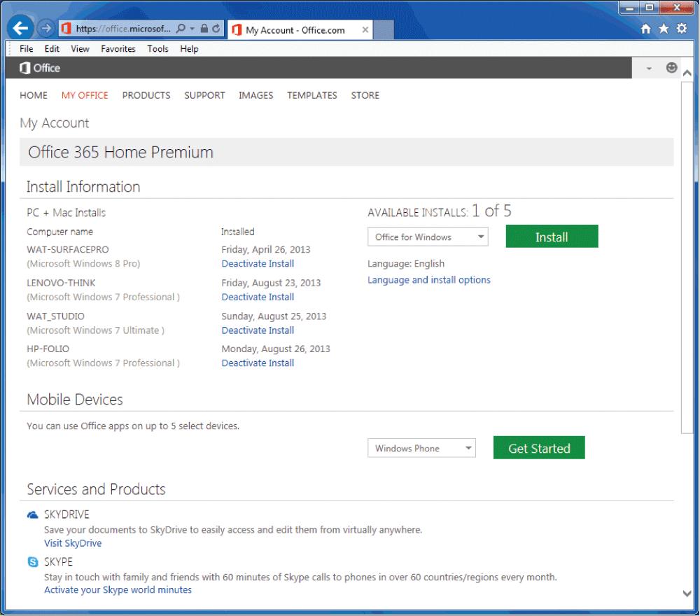This screenshot has width=700, height=616.
Task: Open Favorites star icon
Action: [664, 29]
